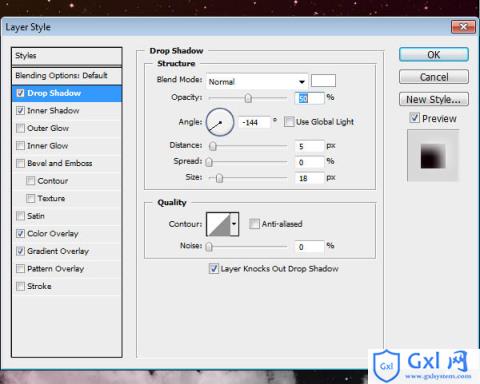The image size is (480, 384).
Task: Click the Cancel button
Action: (x=434, y=77)
